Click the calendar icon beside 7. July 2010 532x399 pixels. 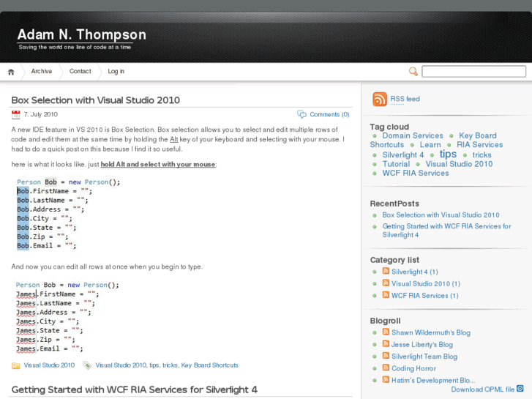click(x=15, y=115)
